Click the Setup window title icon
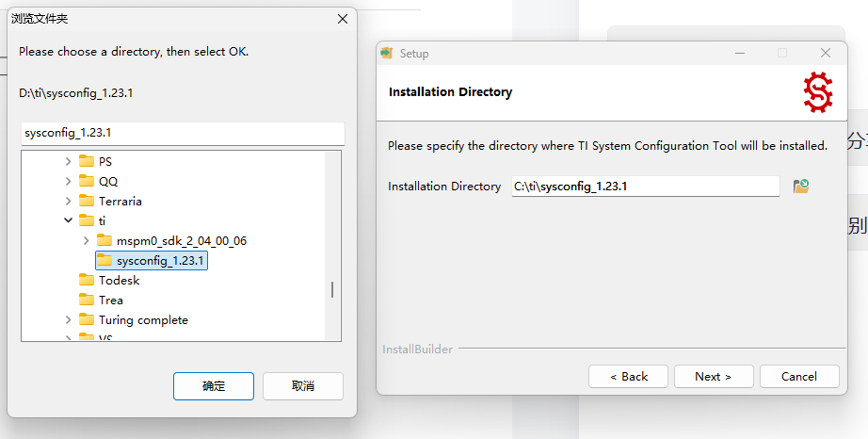 [x=386, y=53]
